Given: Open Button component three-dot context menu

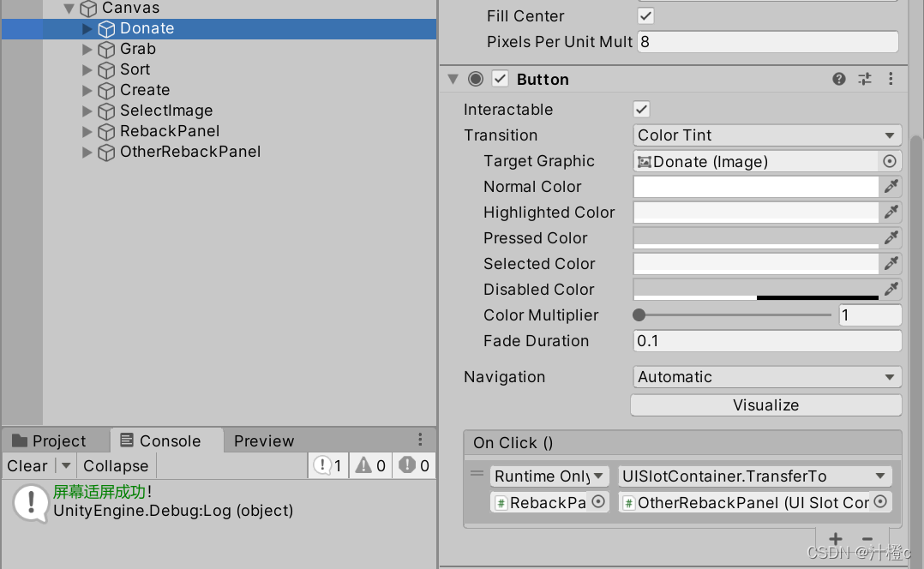Looking at the screenshot, I should (891, 79).
